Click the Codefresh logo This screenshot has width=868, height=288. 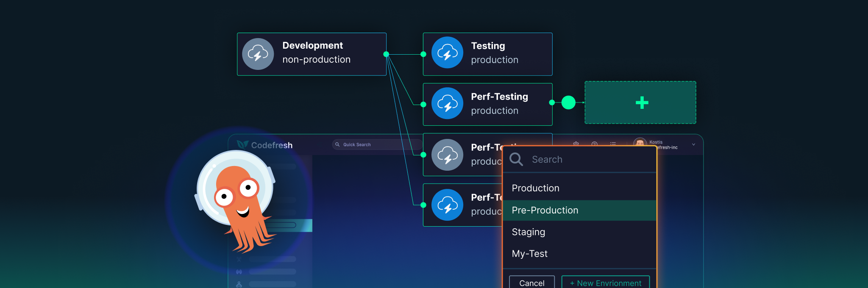(x=264, y=145)
